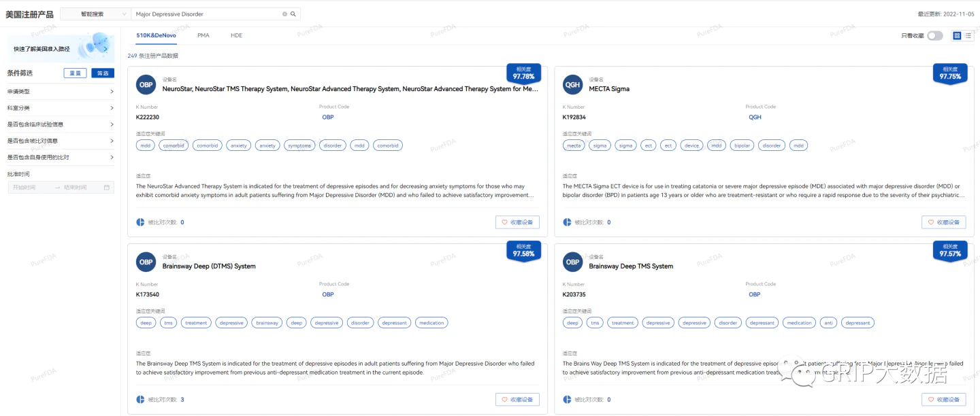Open OBP product code link on K173540
The image size is (980, 416).
point(328,294)
